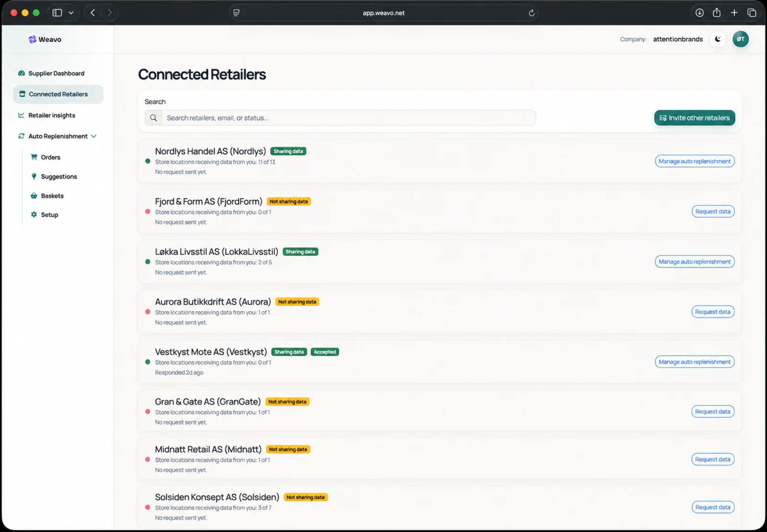Click Vestkyst Mote AS (Vestkyst) name
The height and width of the screenshot is (532, 767).
[x=210, y=352]
